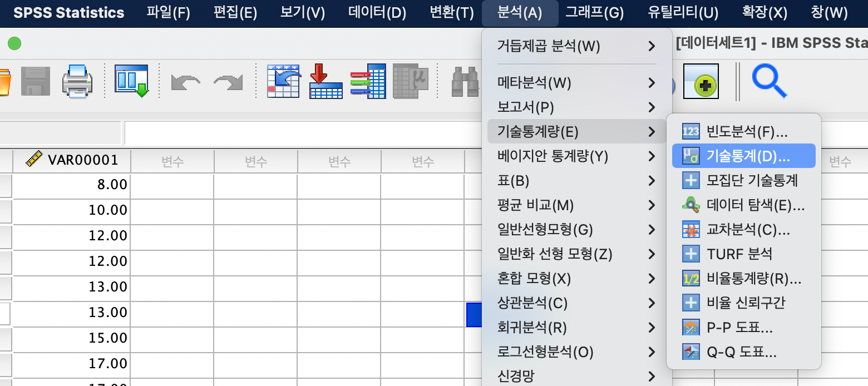This screenshot has height=386, width=868.
Task: Expand 거듭제곱 분석(W) submenu
Action: pos(577,46)
